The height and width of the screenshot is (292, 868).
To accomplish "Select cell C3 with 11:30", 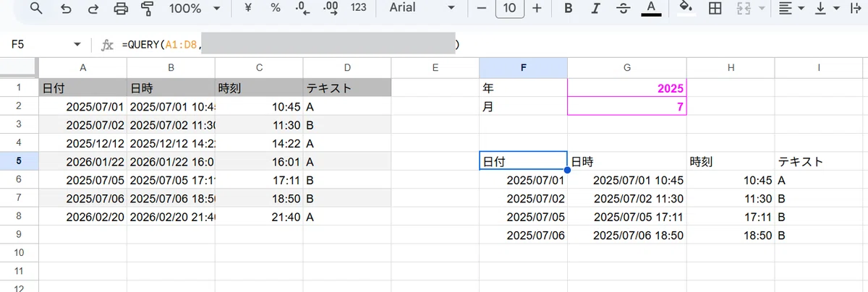I will pyautogui.click(x=259, y=124).
